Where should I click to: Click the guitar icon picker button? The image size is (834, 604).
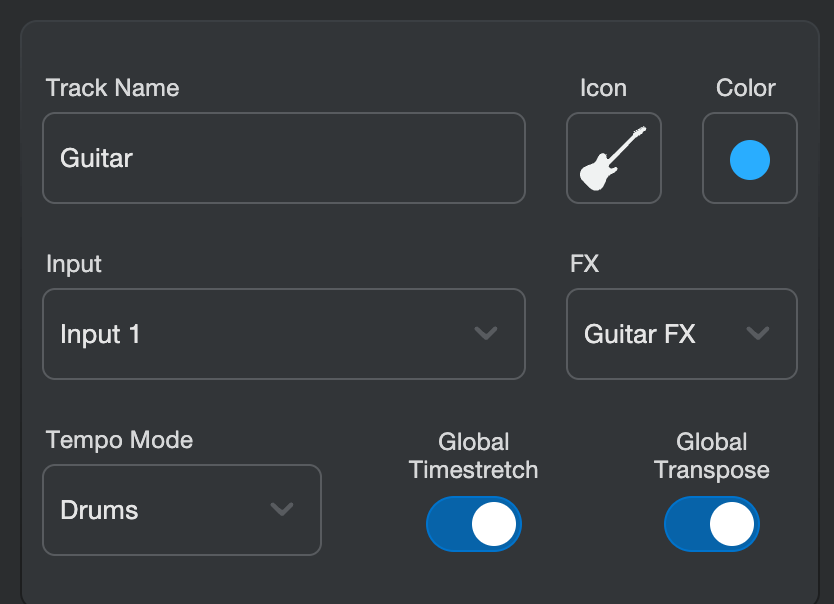(613, 158)
